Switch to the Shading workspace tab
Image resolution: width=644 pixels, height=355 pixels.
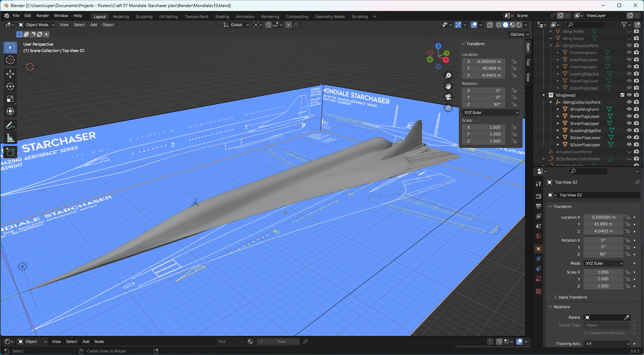[x=222, y=17]
